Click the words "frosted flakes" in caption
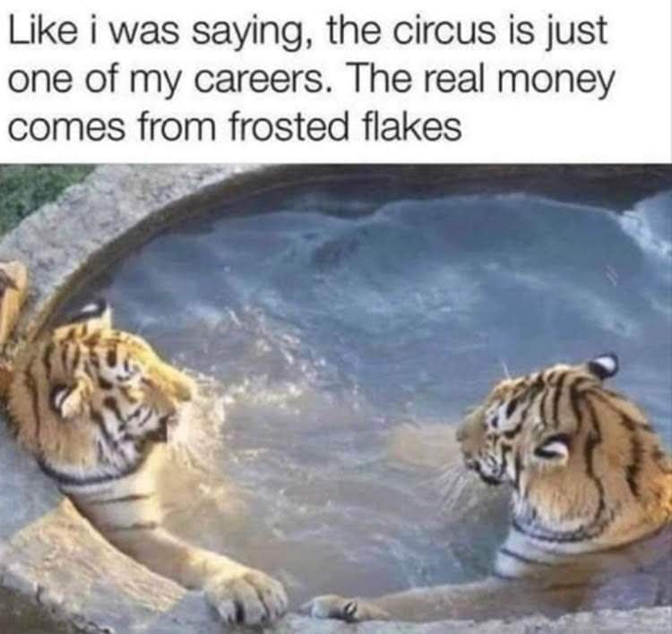The width and height of the screenshot is (672, 634). pos(346,127)
